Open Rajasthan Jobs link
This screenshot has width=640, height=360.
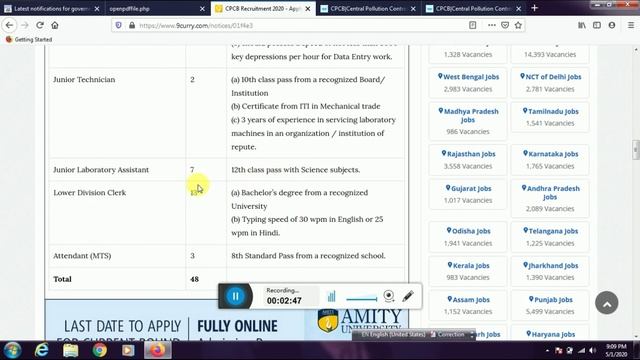[468, 154]
